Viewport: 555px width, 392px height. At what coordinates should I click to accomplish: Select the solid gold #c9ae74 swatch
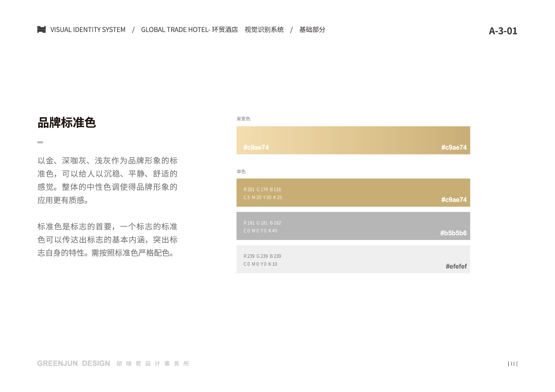pyautogui.click(x=353, y=192)
